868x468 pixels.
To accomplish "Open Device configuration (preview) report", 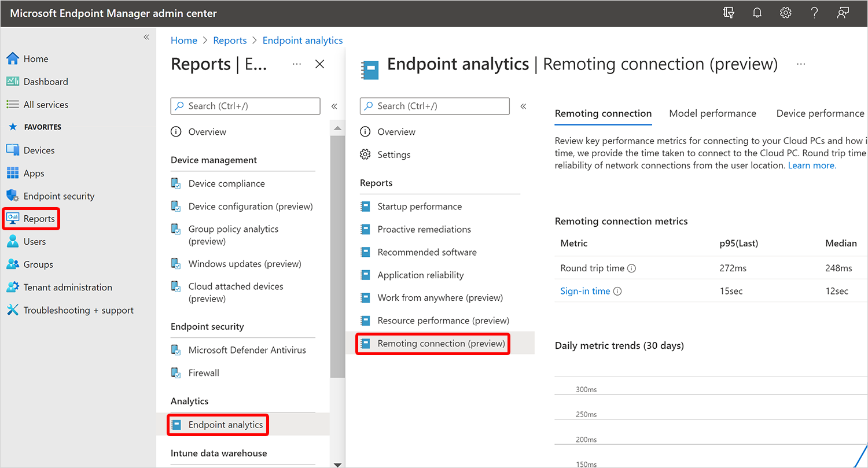I will click(x=251, y=207).
